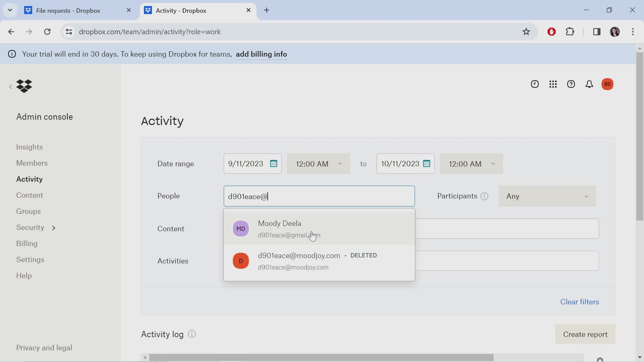Click the start date 9/11/2023 field

coord(253,164)
